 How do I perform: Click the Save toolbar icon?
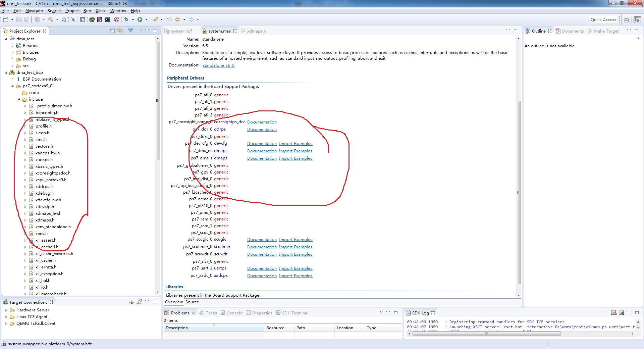pos(19,20)
